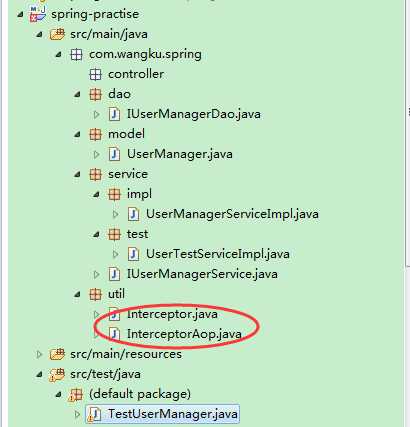Select UserManager.java file name

pos(180,154)
